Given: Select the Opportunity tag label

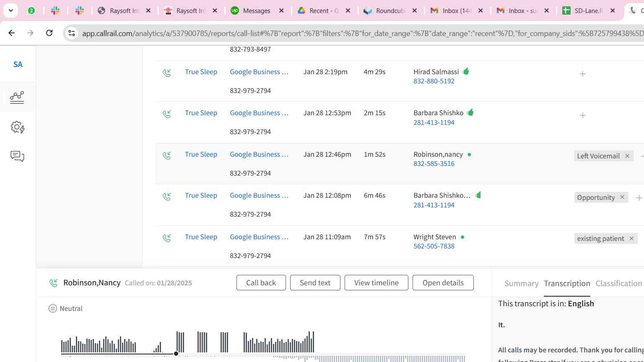Looking at the screenshot, I should (596, 197).
